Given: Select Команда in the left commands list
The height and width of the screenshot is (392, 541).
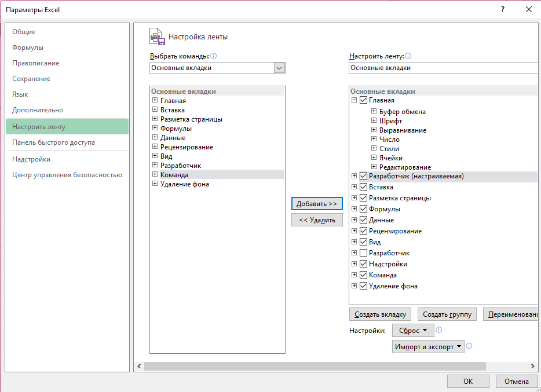Looking at the screenshot, I should click(174, 174).
